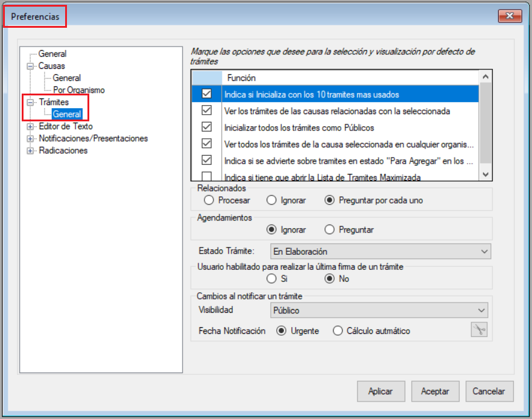Select Por Organismo under Causas

[x=78, y=90]
